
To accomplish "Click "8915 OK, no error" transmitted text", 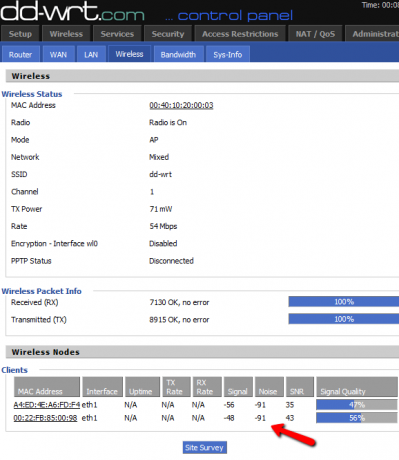I will click(179, 320).
